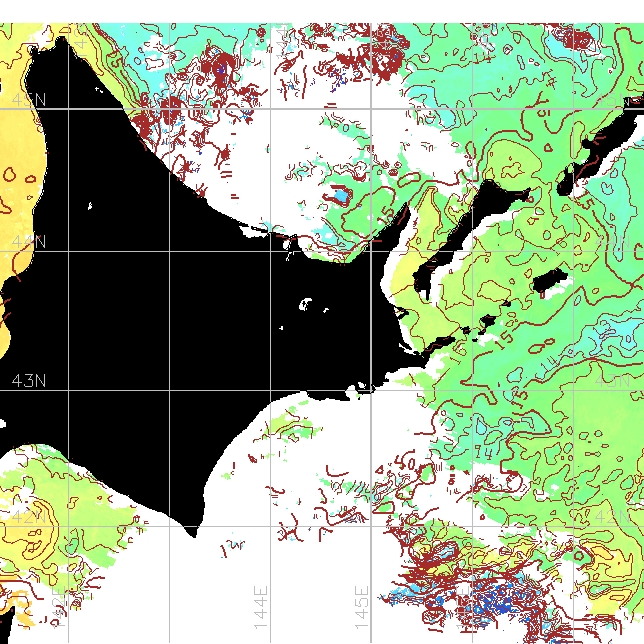Click the "44N" latitude label at the left edge

pos(29,242)
